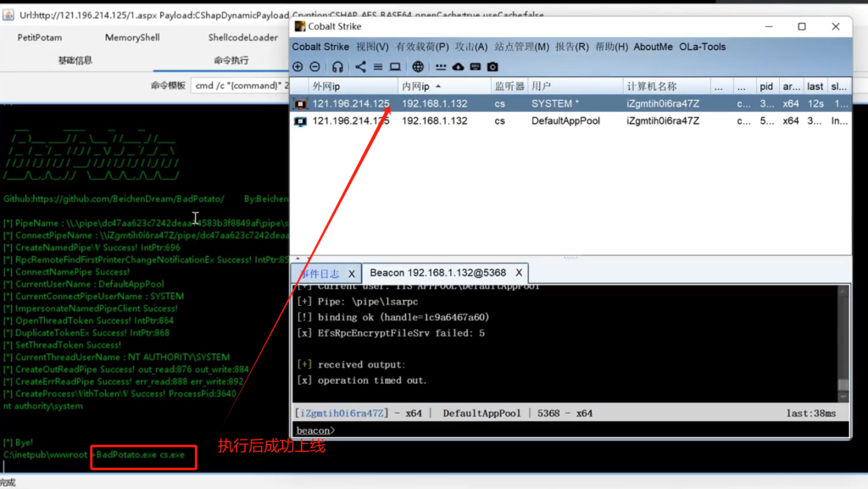
Task: Sort sessions by the last column header
Action: tap(815, 86)
